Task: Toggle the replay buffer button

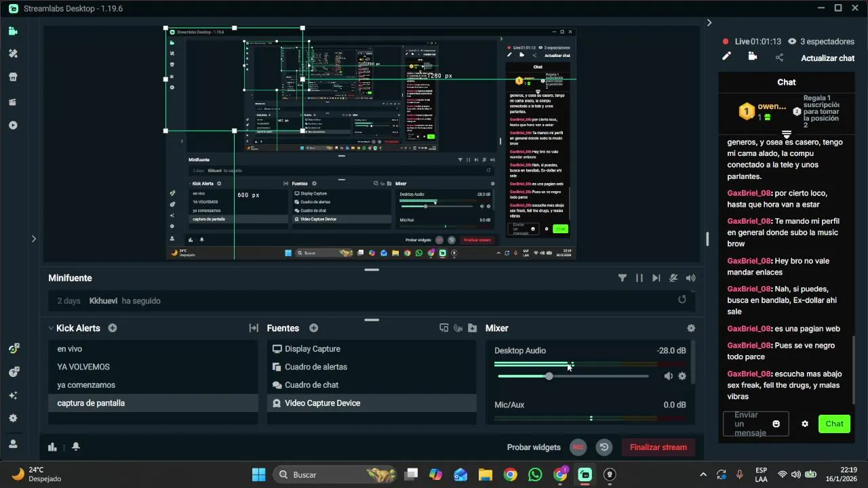Action: pyautogui.click(x=604, y=447)
